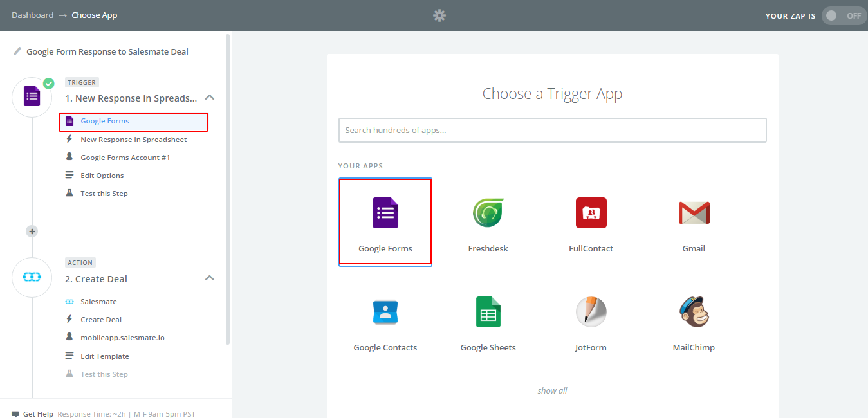
Task: Click the Zapier asterisk logo in header
Action: 439,15
